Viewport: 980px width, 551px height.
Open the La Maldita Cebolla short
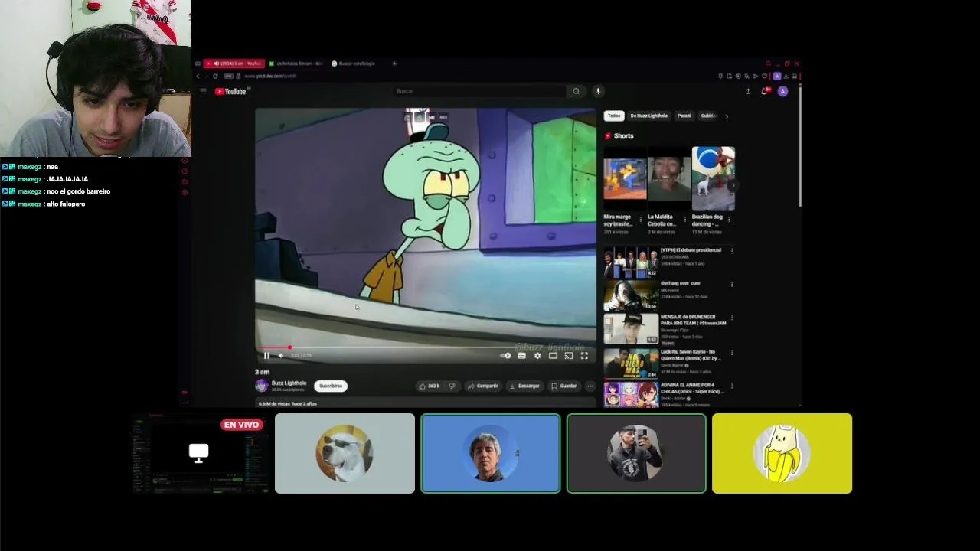[669, 179]
